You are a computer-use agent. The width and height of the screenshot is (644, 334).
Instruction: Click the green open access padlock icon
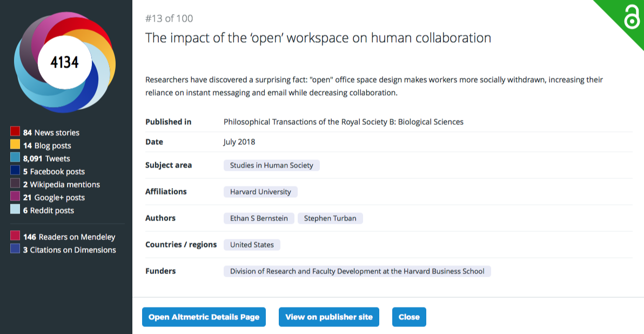pyautogui.click(x=631, y=17)
